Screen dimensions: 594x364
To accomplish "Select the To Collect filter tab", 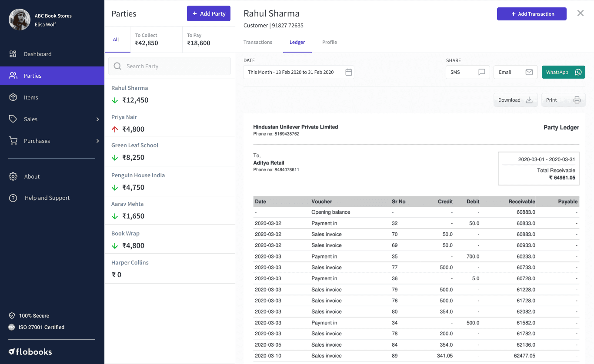I will 157,40.
